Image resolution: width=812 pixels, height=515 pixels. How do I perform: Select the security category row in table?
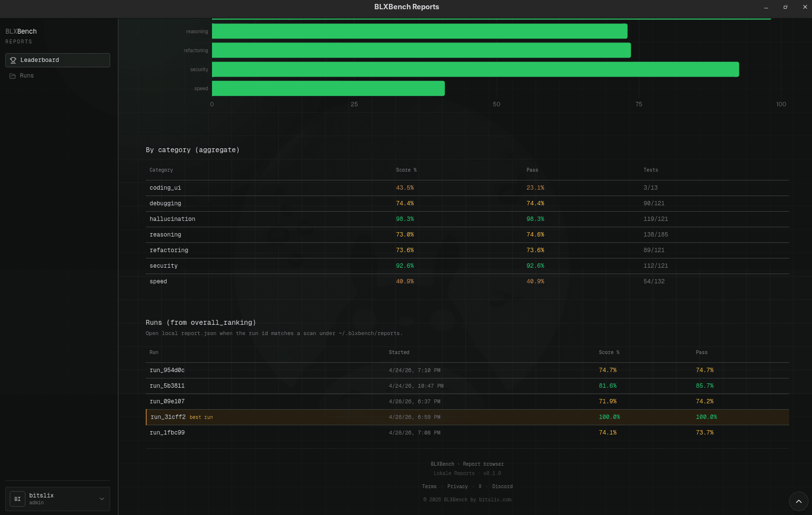(x=467, y=266)
